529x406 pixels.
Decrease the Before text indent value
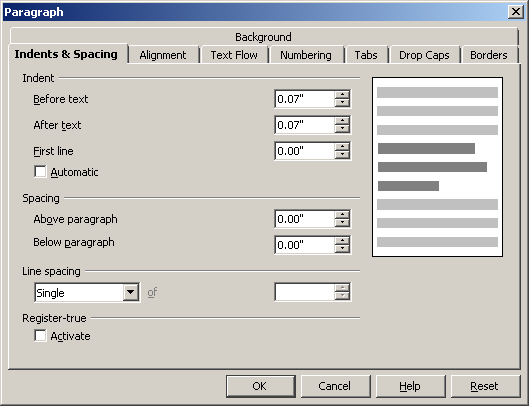342,103
